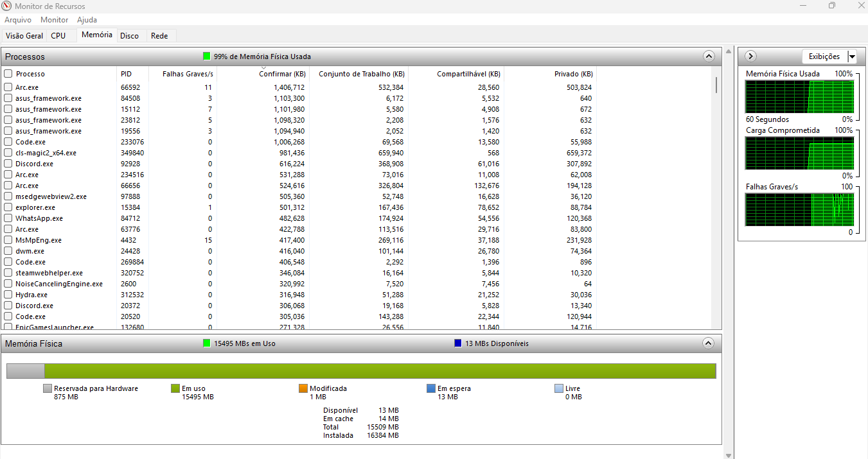Sort by Privado (KB) column header
Screen dimensions: 868x459
click(551, 74)
